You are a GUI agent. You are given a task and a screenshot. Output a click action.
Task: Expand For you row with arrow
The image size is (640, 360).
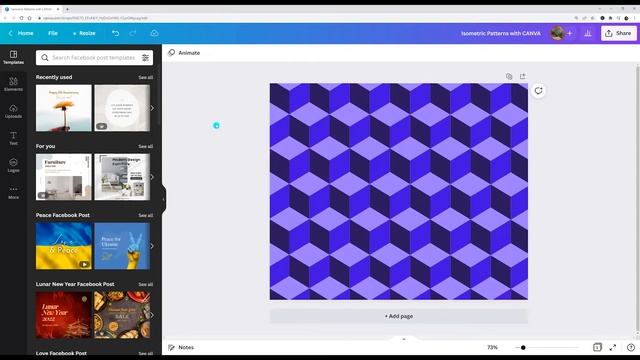tap(152, 177)
